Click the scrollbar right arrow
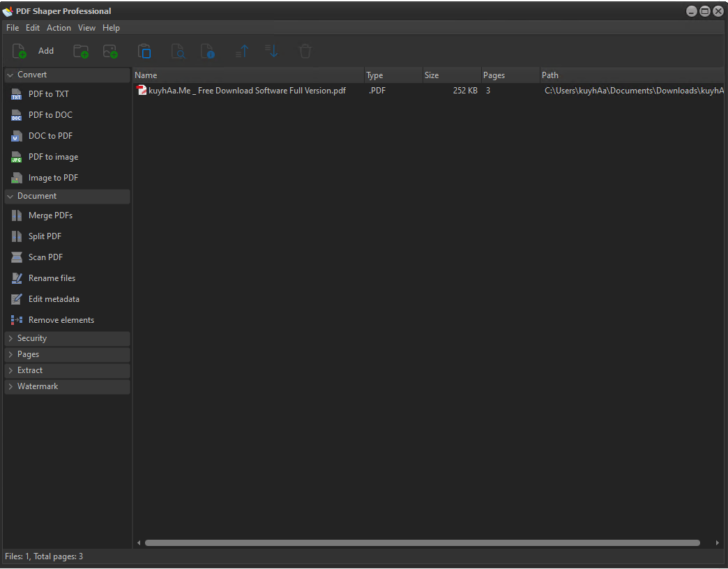The width and height of the screenshot is (728, 569). click(x=718, y=543)
